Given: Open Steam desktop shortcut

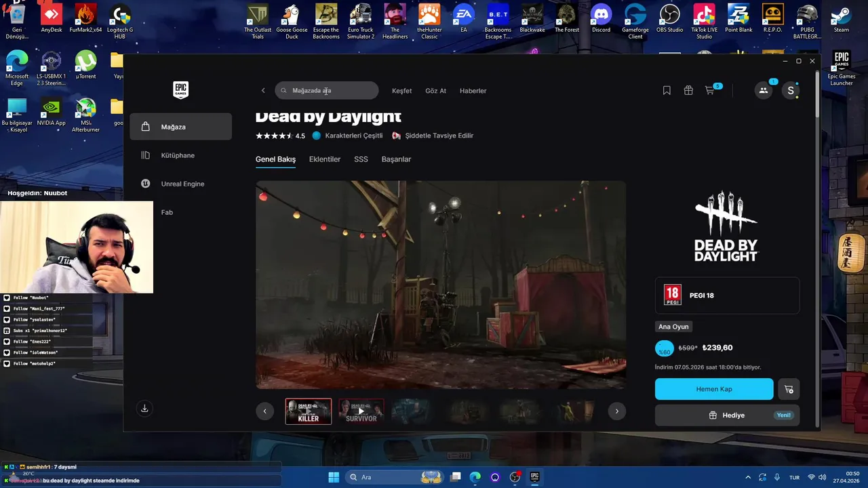Looking at the screenshot, I should (x=842, y=20).
